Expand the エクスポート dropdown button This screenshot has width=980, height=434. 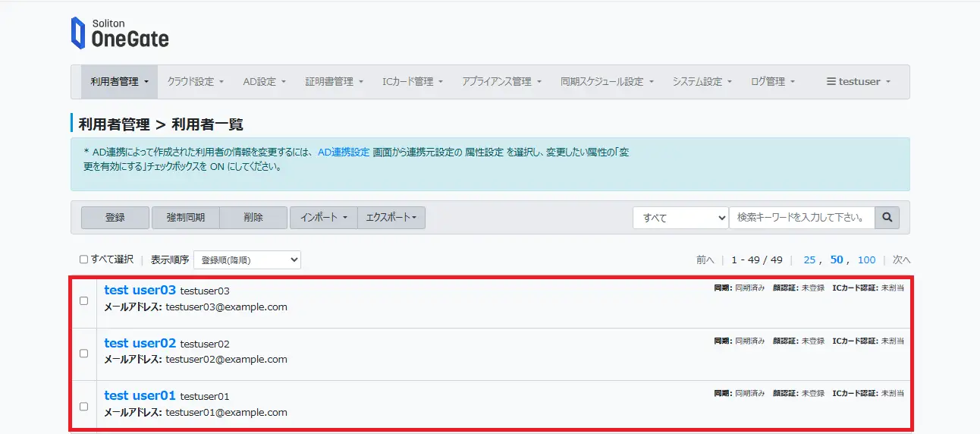(391, 218)
